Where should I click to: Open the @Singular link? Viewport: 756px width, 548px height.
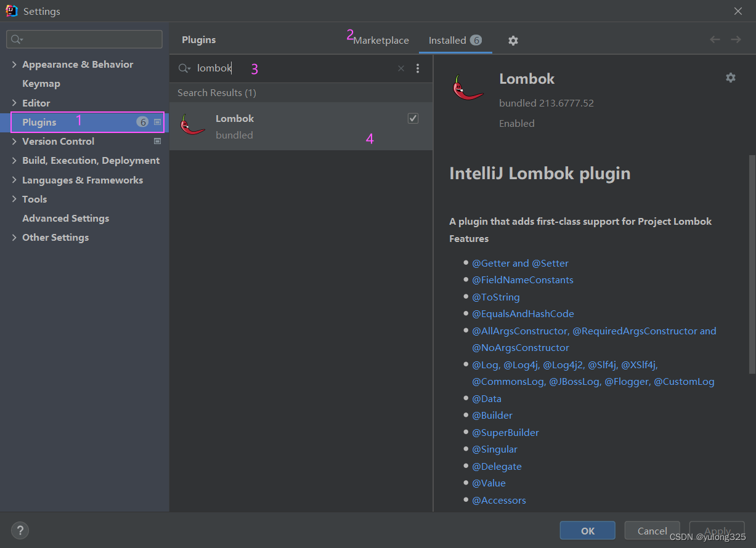pyautogui.click(x=495, y=449)
